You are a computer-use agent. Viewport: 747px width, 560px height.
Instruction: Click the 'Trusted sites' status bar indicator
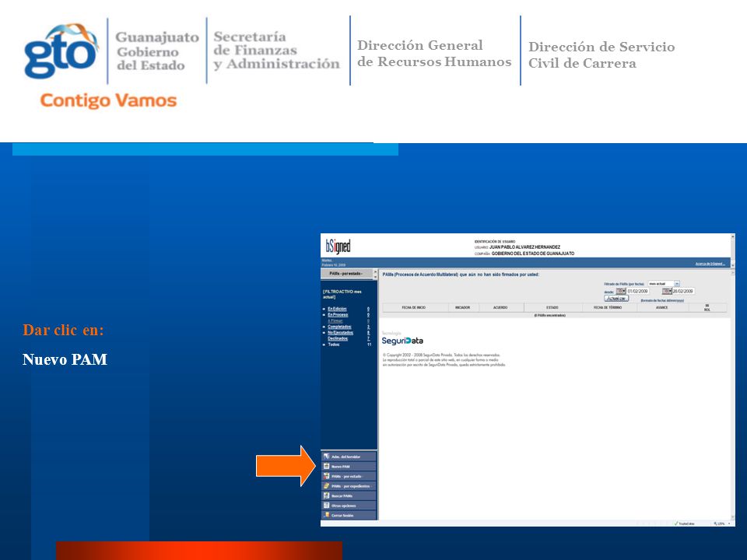coord(685,523)
